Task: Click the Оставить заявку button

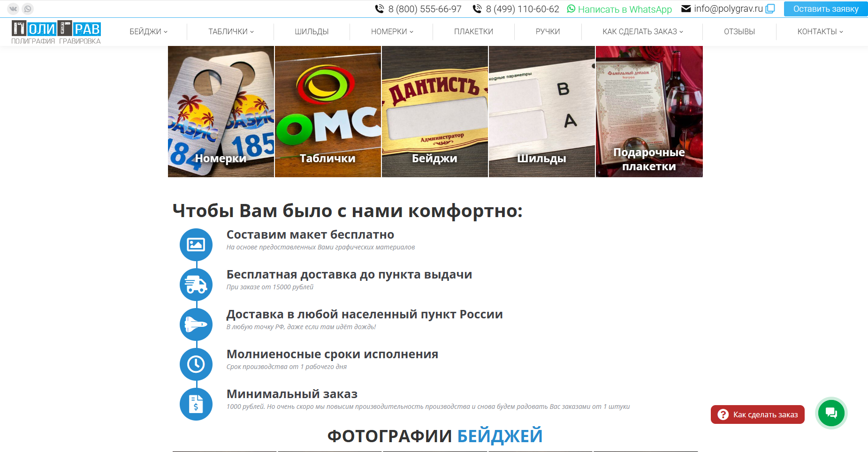Action: click(x=826, y=9)
